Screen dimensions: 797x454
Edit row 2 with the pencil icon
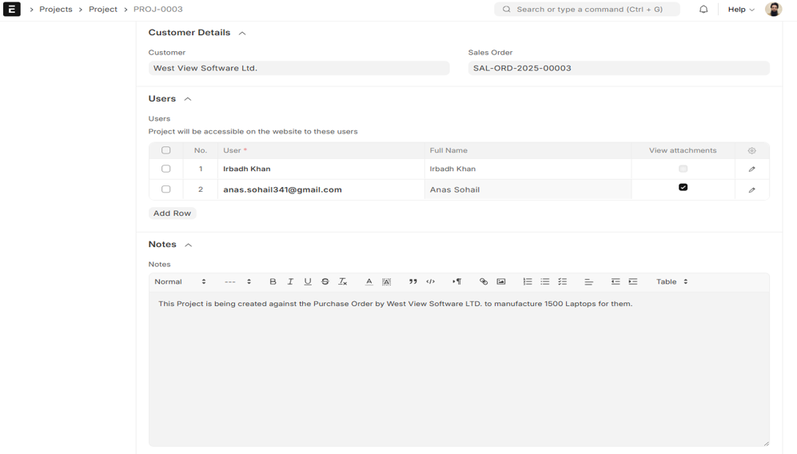click(752, 190)
